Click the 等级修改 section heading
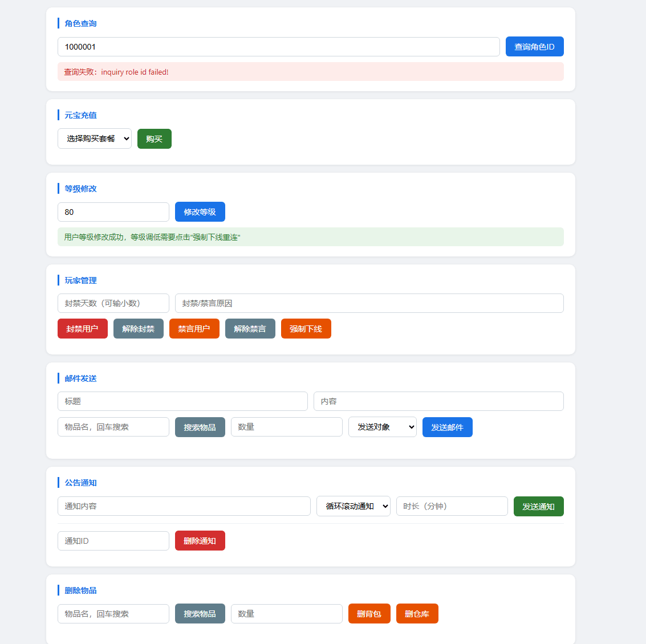Image resolution: width=646 pixels, height=644 pixels. 80,189
